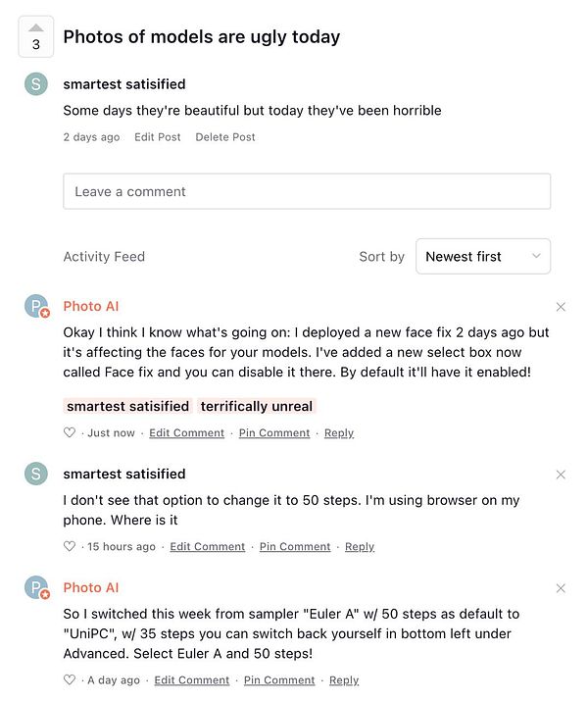Click the smartest satisified mention tag
The width and height of the screenshot is (588, 701).
[127, 406]
